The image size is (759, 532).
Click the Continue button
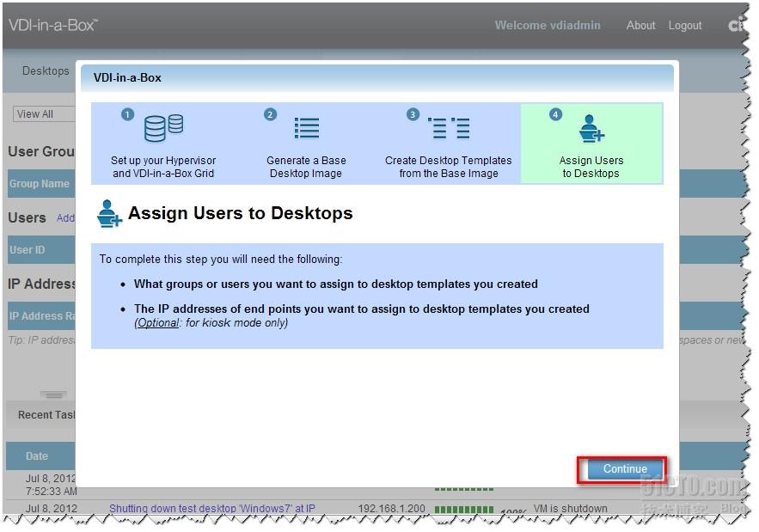point(624,468)
